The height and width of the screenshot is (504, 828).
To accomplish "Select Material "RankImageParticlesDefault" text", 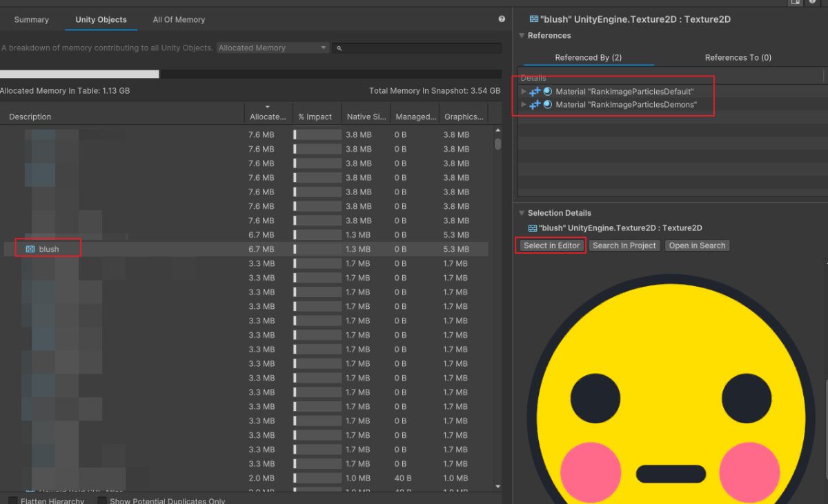I will (624, 91).
